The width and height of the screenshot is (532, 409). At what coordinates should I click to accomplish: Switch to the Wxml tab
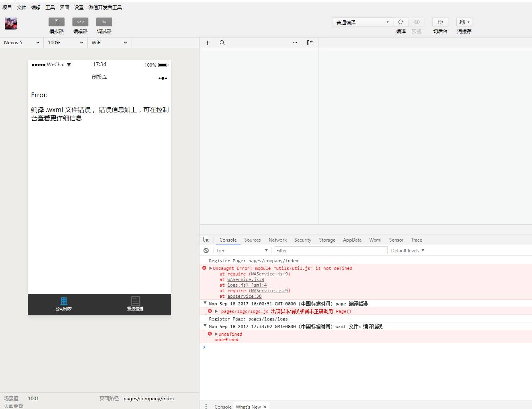pos(375,240)
